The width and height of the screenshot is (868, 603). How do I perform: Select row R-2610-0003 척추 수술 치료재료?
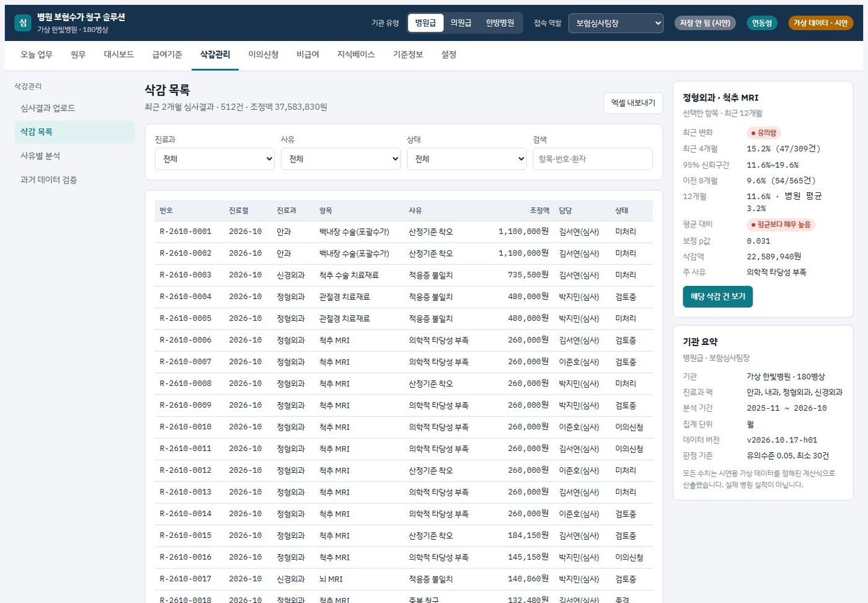(404, 275)
